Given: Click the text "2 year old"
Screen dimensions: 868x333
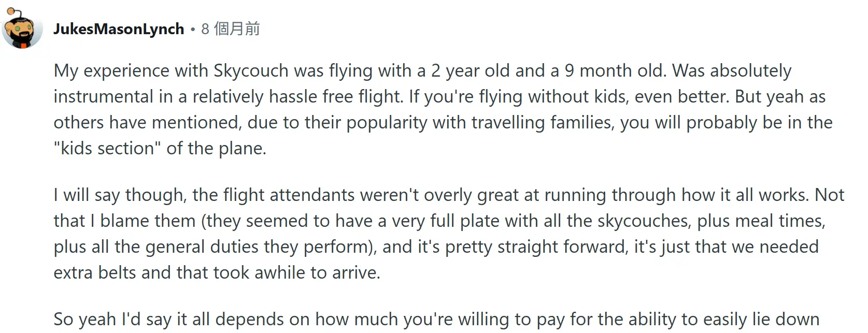Looking at the screenshot, I should [x=470, y=71].
